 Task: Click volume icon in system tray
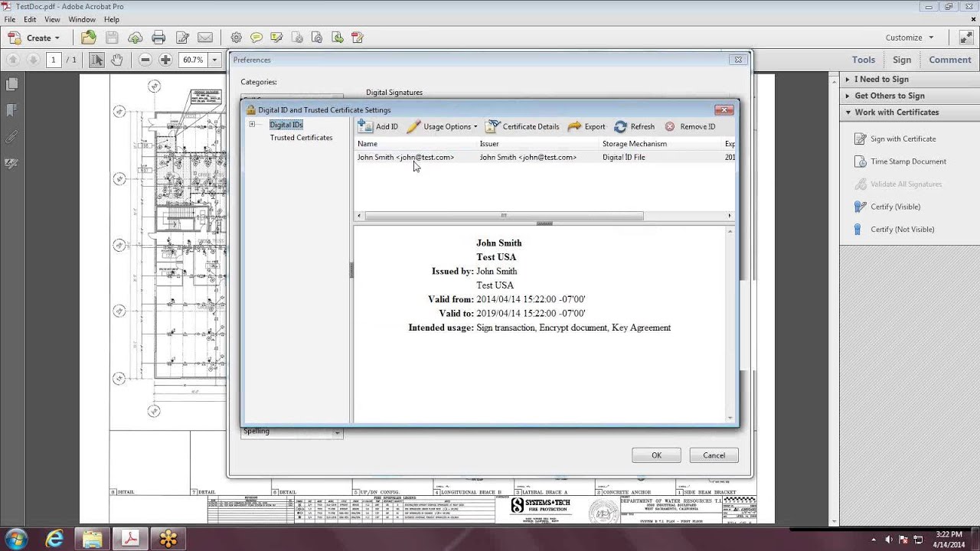888,540
